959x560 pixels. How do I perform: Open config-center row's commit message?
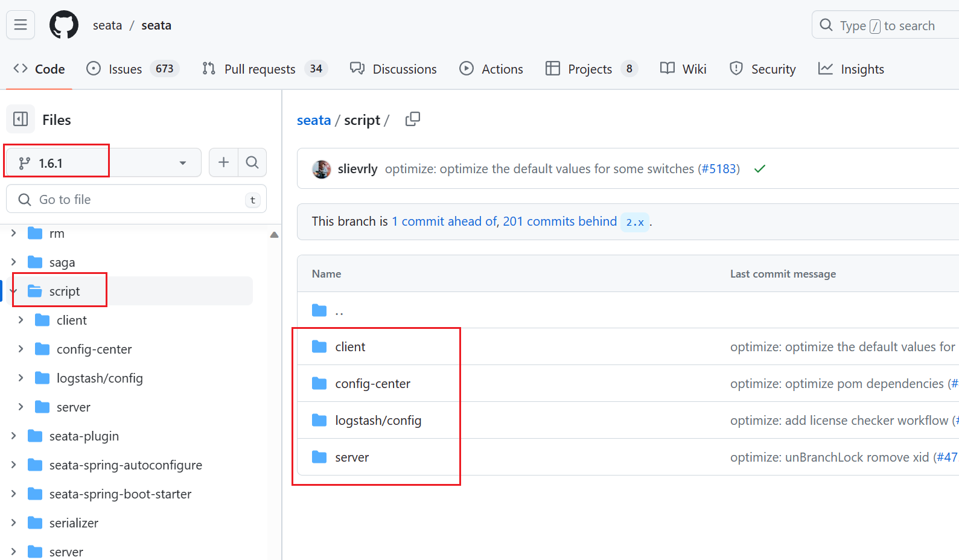click(x=837, y=384)
